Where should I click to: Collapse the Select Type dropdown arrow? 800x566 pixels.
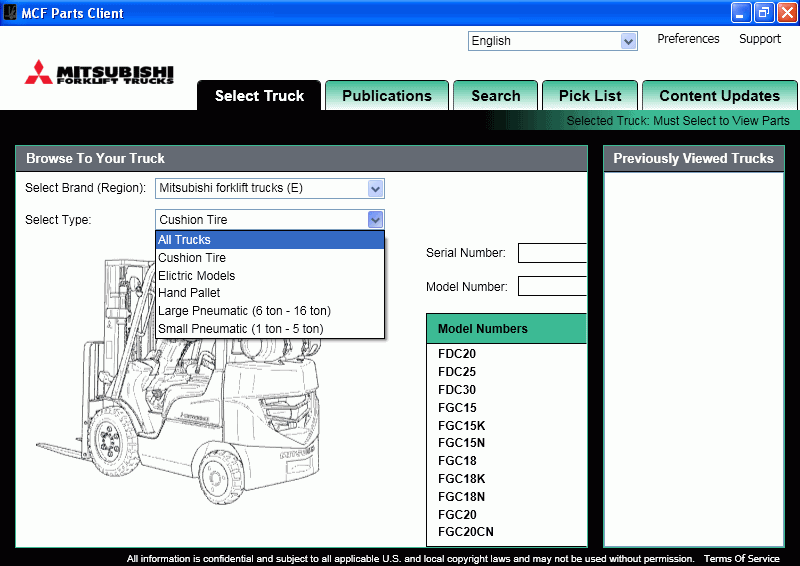[x=375, y=220]
